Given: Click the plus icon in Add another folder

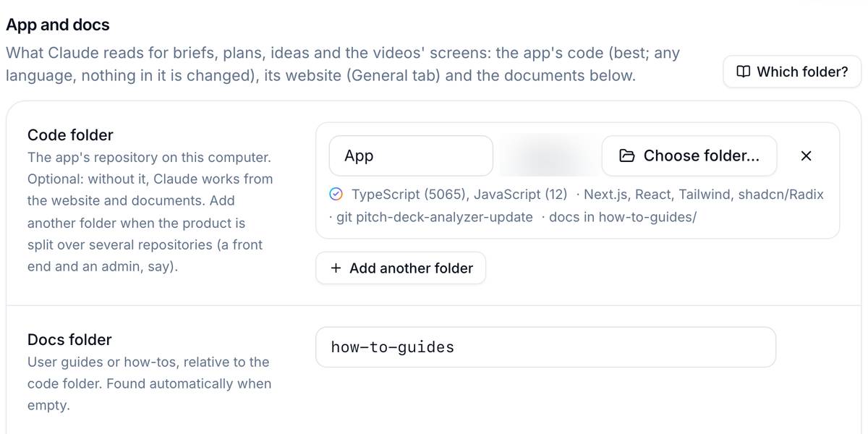Looking at the screenshot, I should tap(336, 268).
